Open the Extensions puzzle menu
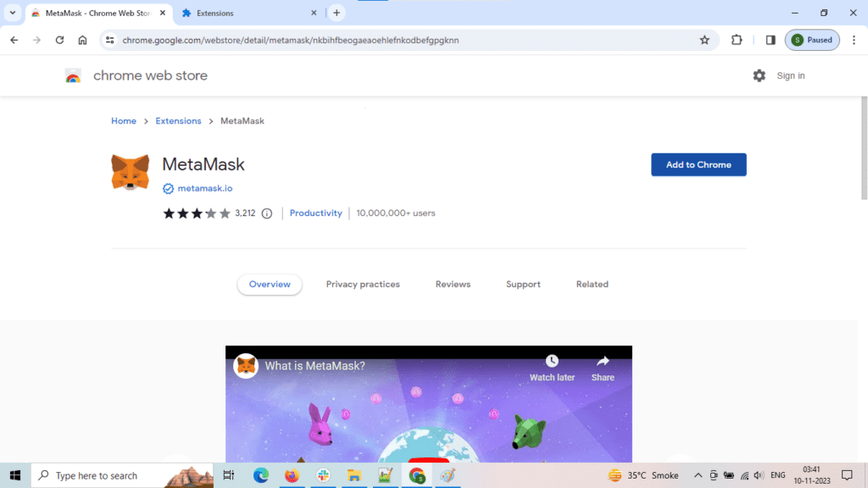Viewport: 868px width, 488px height. [x=737, y=40]
